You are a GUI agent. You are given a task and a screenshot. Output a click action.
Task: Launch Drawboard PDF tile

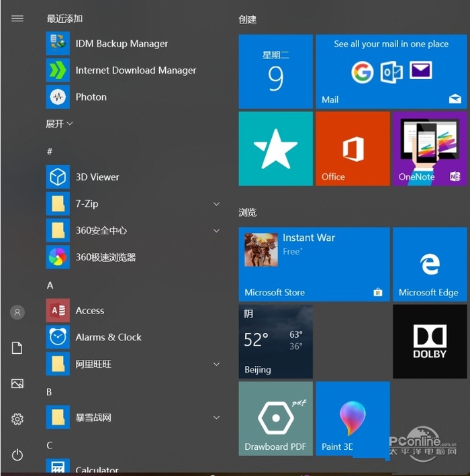pyautogui.click(x=276, y=419)
